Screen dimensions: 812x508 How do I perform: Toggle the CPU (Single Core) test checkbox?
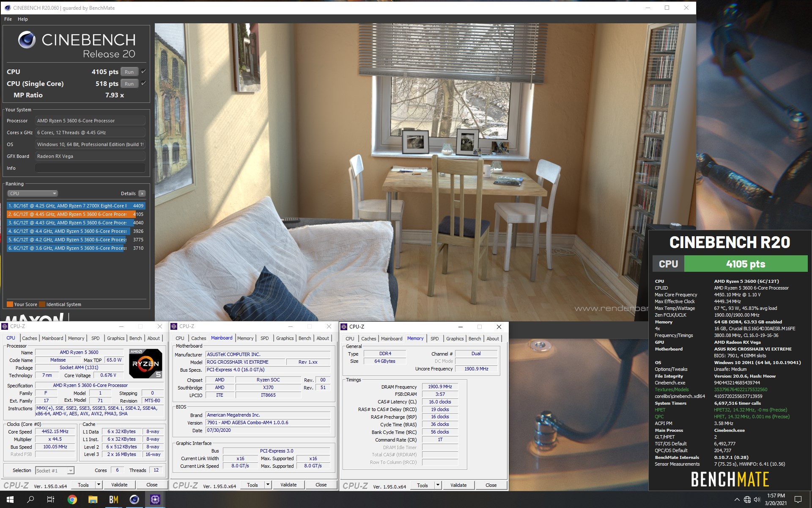[143, 83]
